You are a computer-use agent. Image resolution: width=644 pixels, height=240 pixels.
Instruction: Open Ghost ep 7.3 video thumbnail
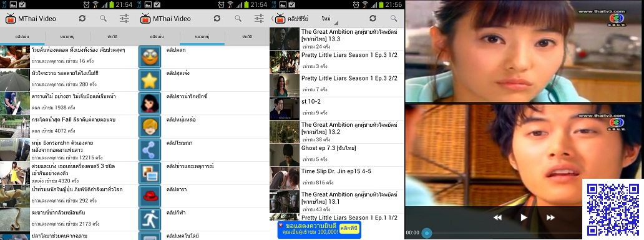tap(284, 155)
